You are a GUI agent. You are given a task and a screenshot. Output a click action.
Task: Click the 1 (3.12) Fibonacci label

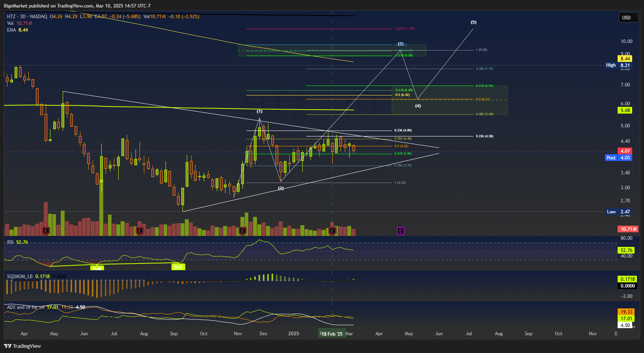click(x=400, y=183)
